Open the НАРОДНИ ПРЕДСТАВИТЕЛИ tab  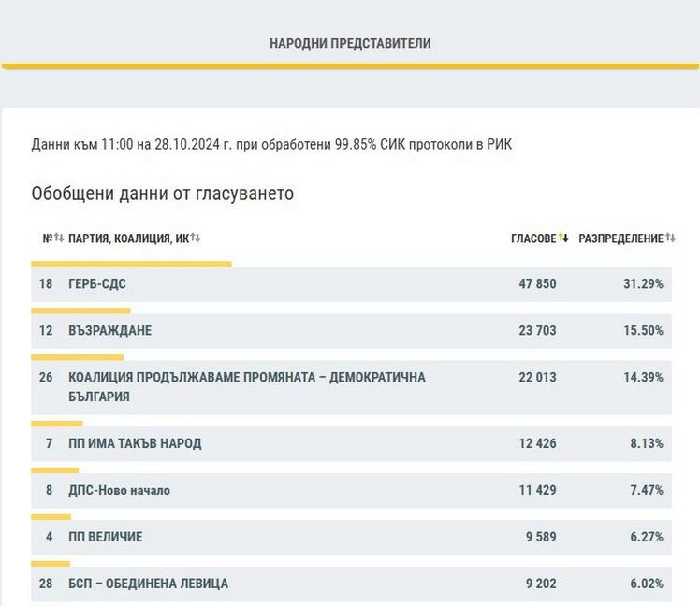350,44
